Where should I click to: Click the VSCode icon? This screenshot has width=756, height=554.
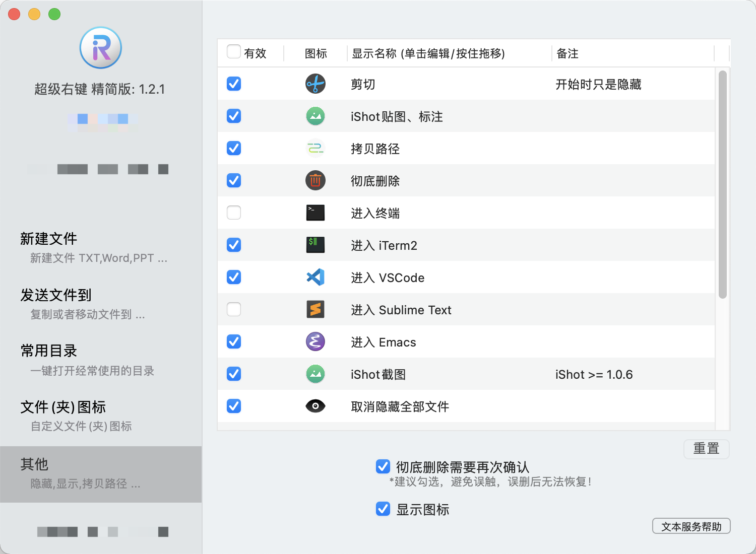(x=316, y=277)
